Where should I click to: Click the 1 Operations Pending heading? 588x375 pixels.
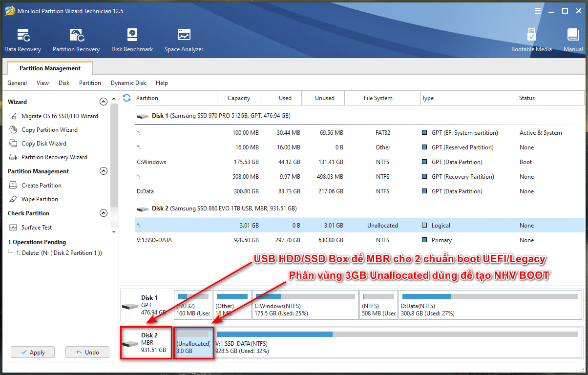(37, 242)
